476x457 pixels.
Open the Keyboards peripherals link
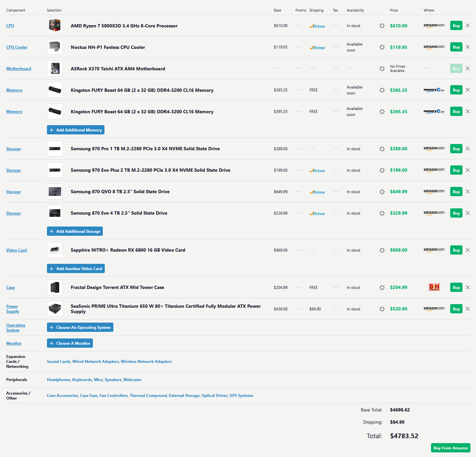(x=82, y=380)
